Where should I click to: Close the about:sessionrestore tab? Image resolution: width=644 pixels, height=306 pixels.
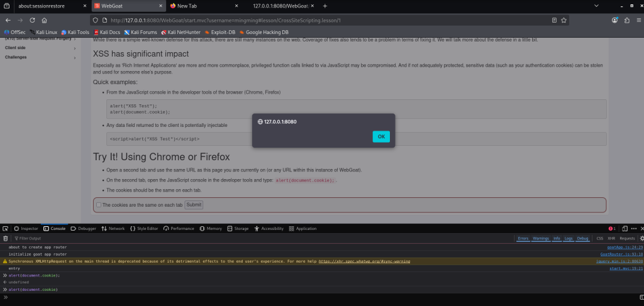tap(85, 6)
